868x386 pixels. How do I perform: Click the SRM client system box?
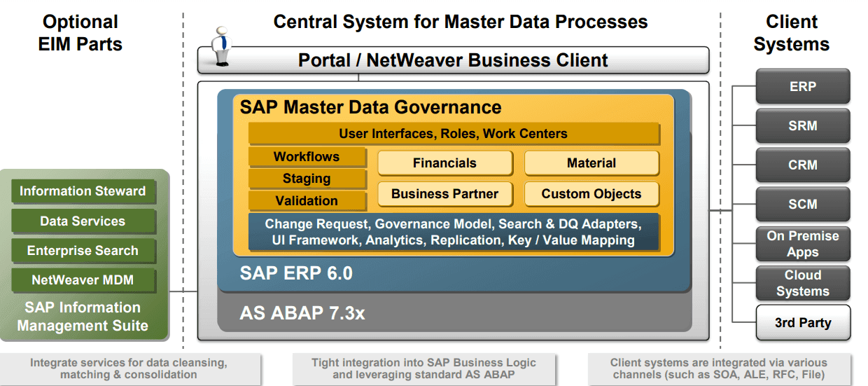(802, 126)
